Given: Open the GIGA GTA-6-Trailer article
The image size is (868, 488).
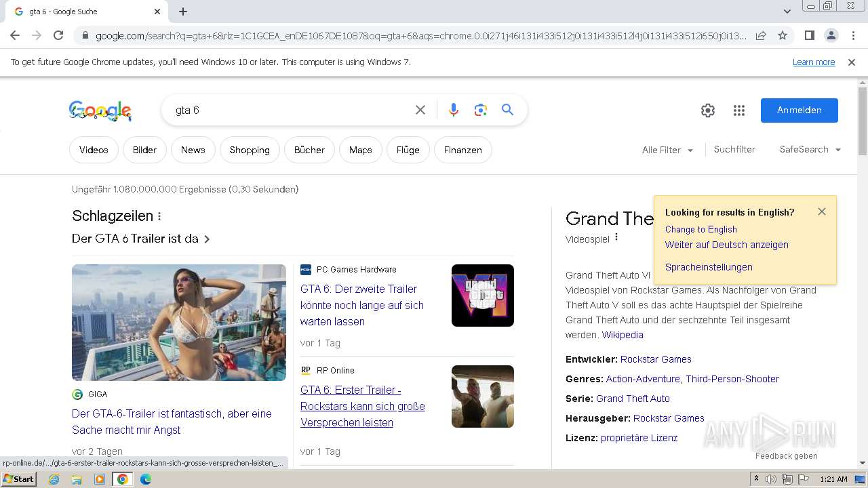Looking at the screenshot, I should [x=172, y=422].
